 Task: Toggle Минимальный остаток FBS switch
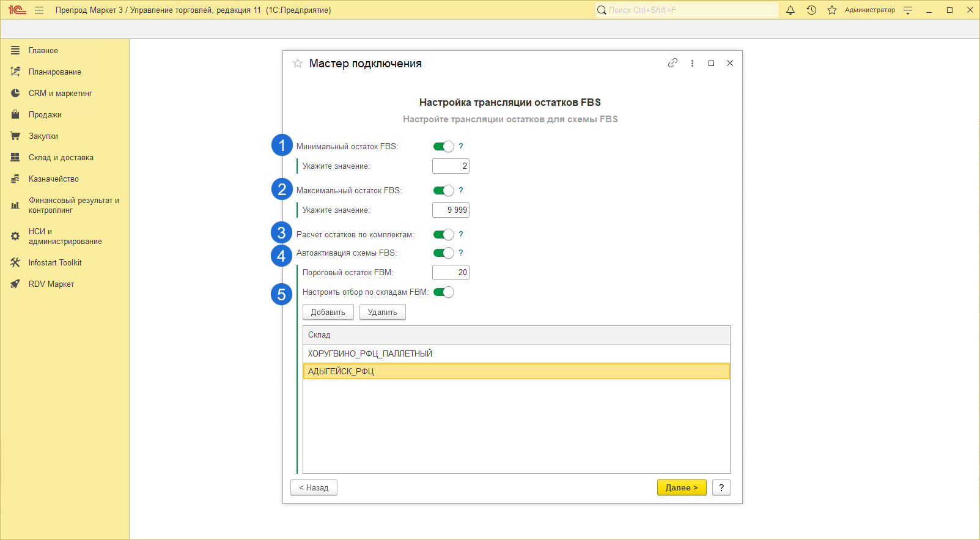pyautogui.click(x=444, y=146)
